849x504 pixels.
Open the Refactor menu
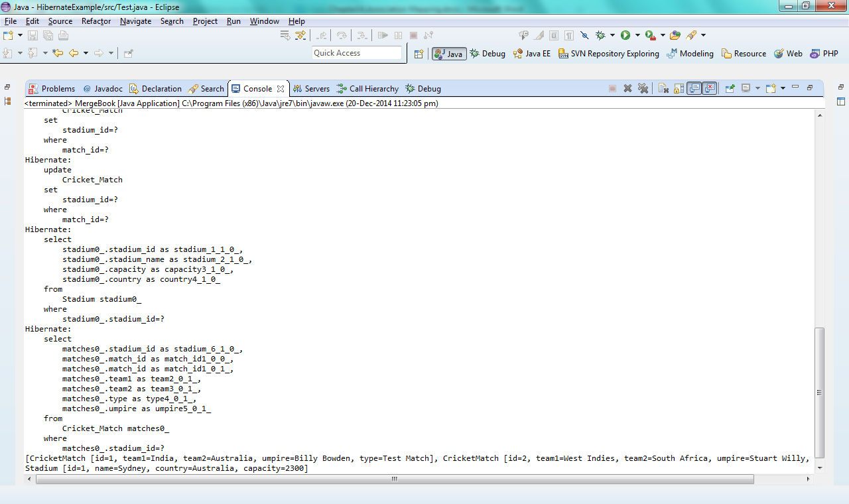click(x=96, y=21)
